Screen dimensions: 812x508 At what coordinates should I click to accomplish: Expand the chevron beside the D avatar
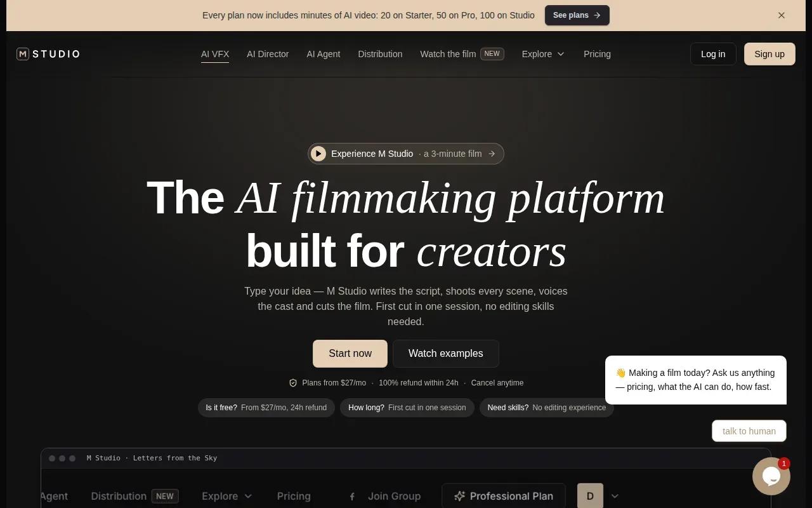point(615,496)
